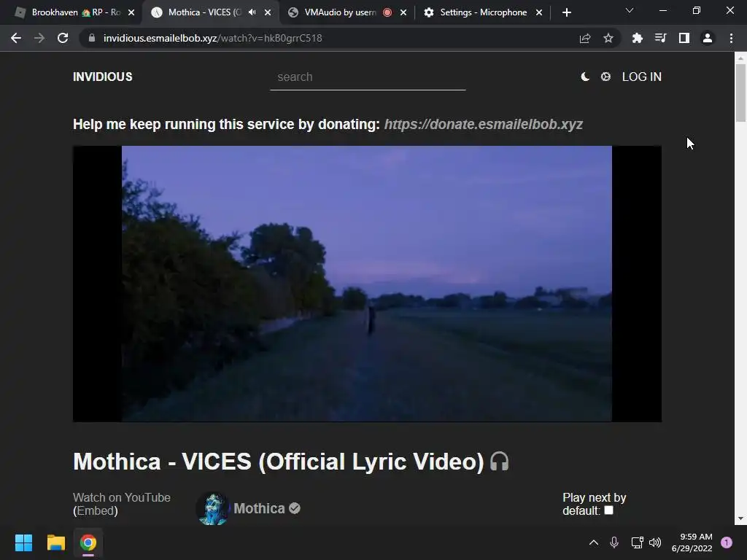This screenshot has height=560, width=747.
Task: Click the video player to pause
Action: click(x=367, y=284)
